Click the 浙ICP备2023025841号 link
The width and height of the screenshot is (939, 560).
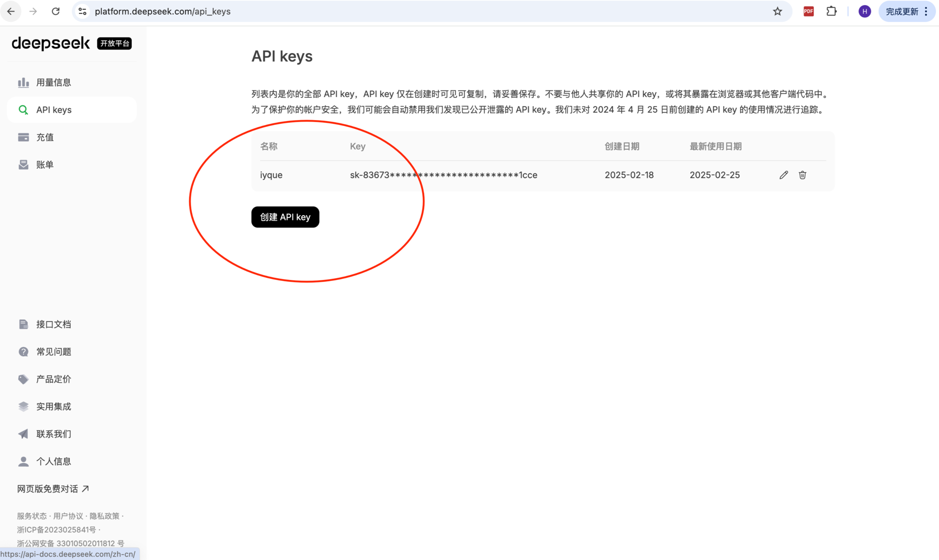pos(56,530)
